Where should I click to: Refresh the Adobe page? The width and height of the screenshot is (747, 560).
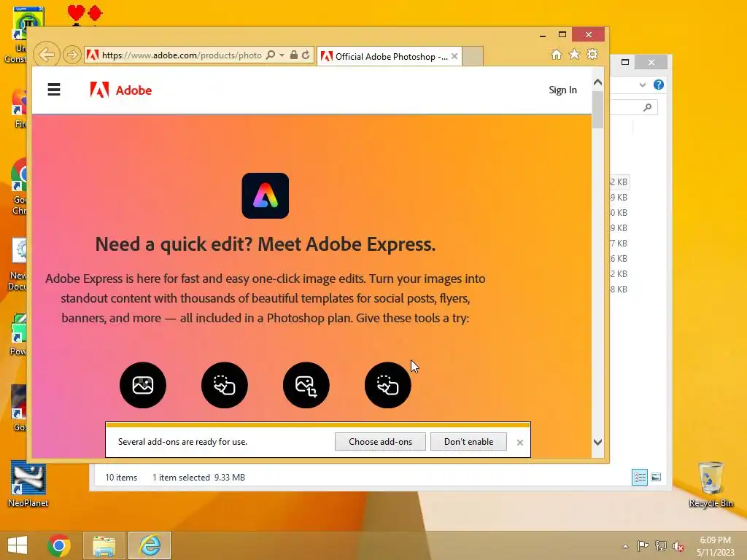306,55
